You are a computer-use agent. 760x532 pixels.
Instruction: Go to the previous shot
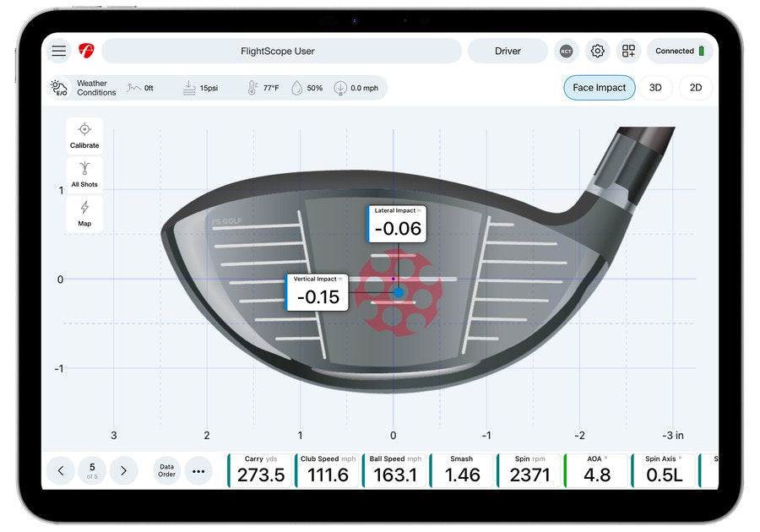(61, 470)
